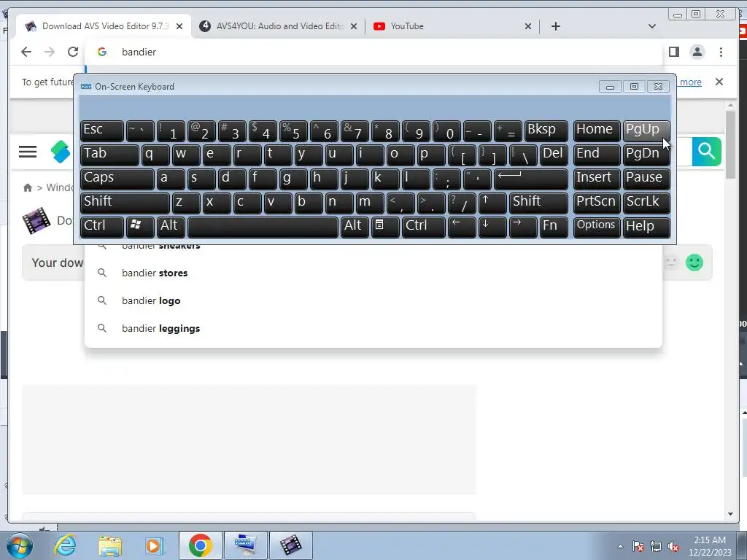Click the PgDn key
The width and height of the screenshot is (747, 560).
(646, 155)
